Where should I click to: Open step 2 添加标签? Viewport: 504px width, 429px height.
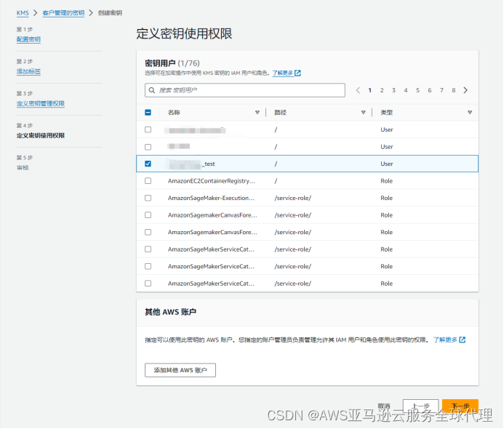(x=28, y=72)
